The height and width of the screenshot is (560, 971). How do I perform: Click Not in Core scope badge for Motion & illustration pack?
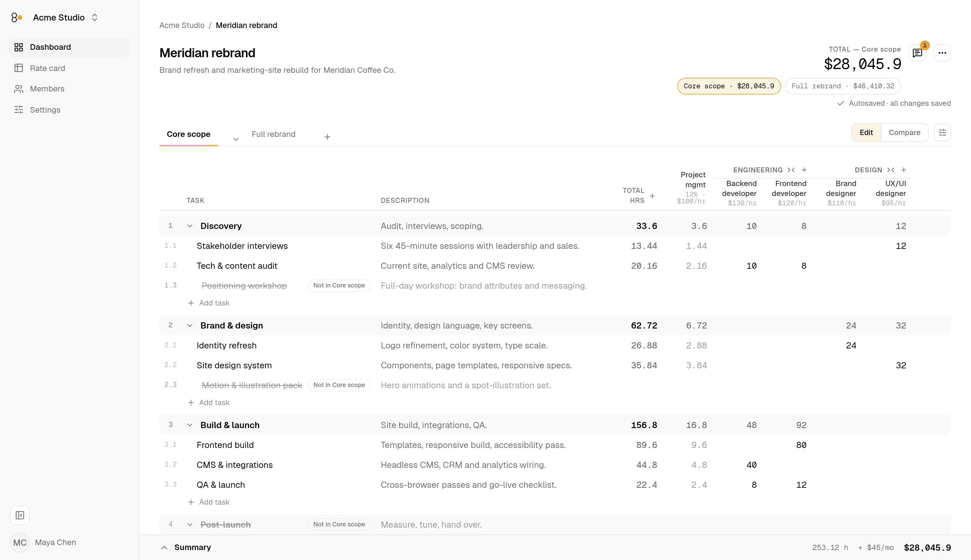339,385
